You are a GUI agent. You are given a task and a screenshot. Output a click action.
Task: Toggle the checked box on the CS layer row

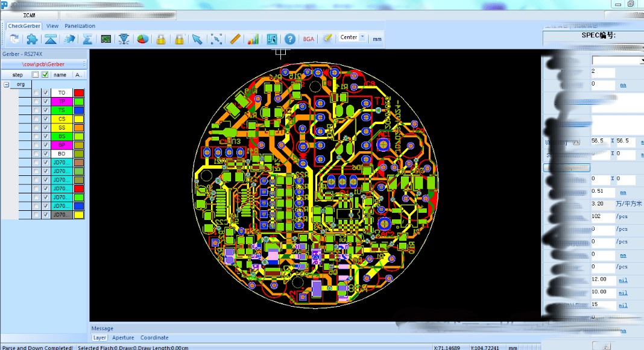click(x=46, y=119)
